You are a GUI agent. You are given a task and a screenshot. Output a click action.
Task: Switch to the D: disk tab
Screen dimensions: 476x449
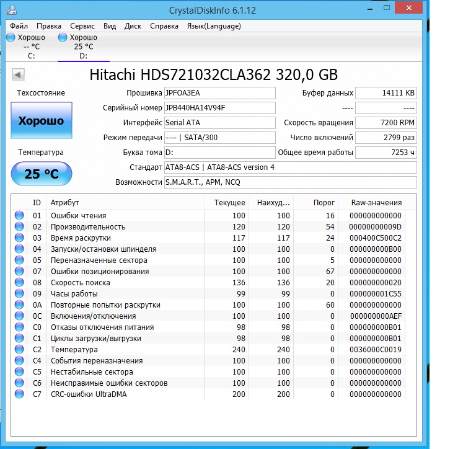coord(83,47)
